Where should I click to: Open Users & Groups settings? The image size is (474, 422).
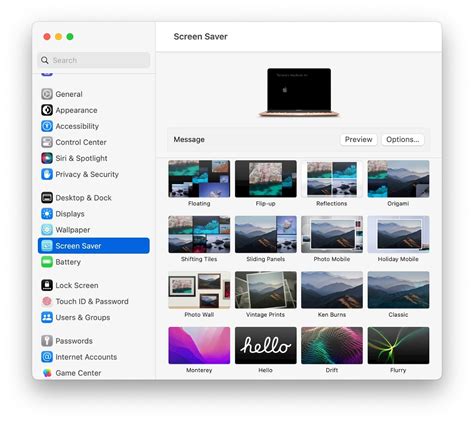pyautogui.click(x=94, y=317)
